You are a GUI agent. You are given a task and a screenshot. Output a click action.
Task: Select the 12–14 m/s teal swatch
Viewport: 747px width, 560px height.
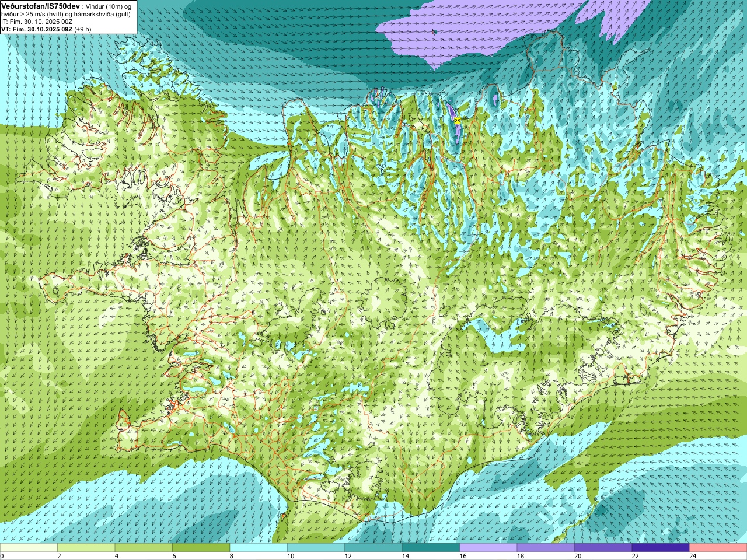(x=373, y=548)
